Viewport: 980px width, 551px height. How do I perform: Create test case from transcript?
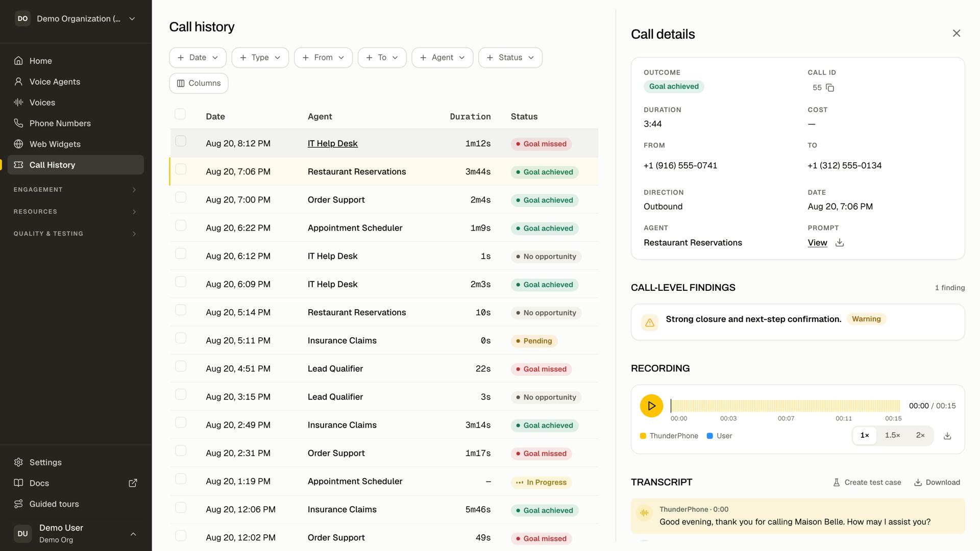click(867, 483)
